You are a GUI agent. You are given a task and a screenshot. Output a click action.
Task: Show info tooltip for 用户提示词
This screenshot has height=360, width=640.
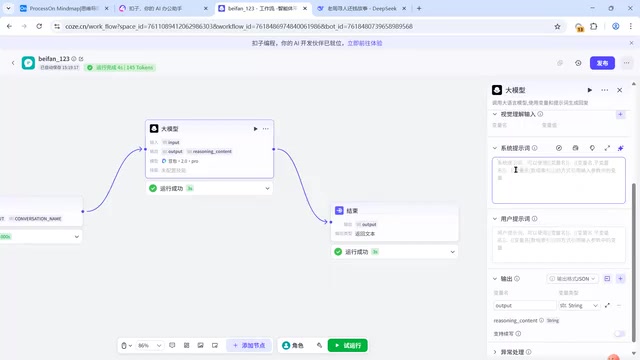[x=534, y=219]
